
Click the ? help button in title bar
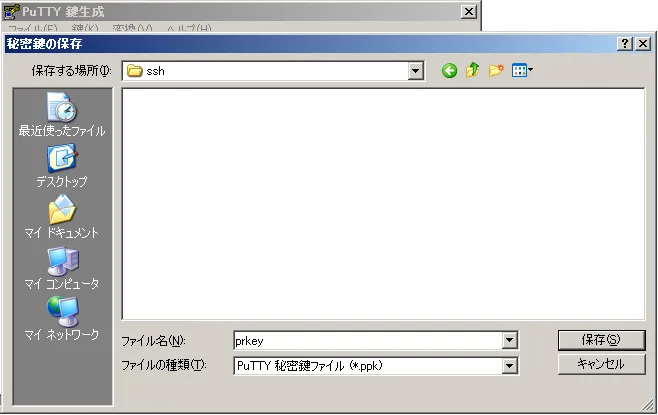(x=625, y=44)
